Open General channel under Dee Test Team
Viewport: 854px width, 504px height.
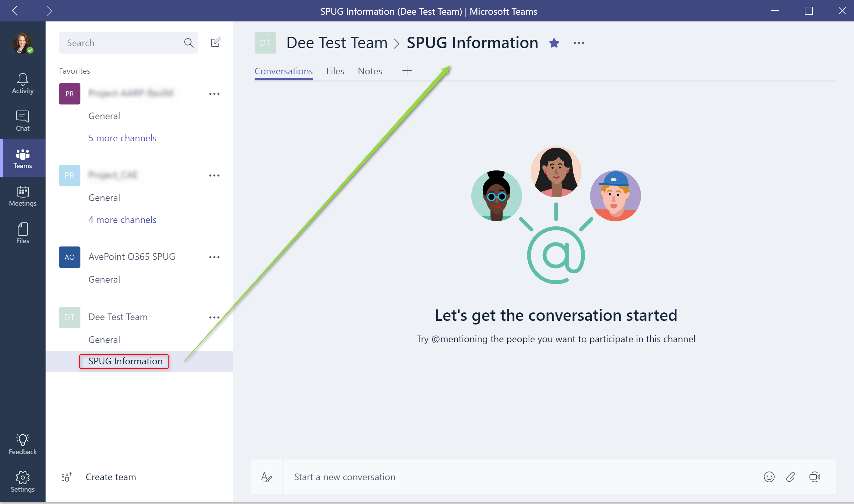[104, 340]
